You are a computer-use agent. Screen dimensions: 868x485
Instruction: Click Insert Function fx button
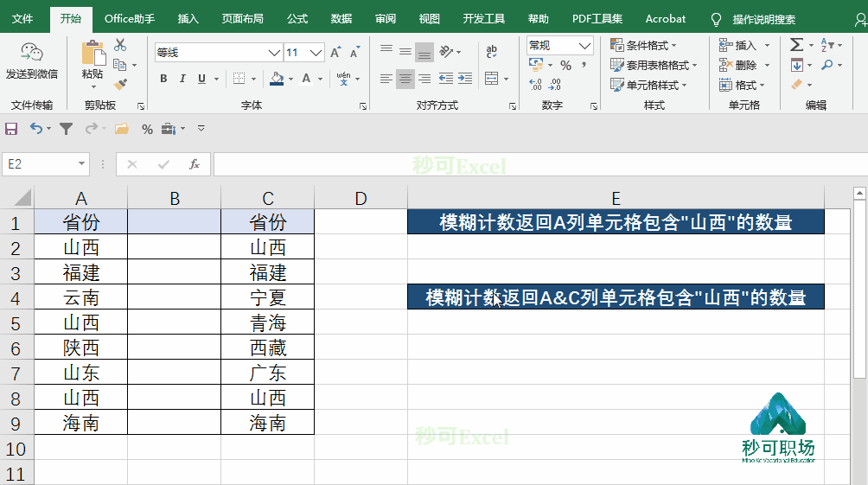[194, 164]
